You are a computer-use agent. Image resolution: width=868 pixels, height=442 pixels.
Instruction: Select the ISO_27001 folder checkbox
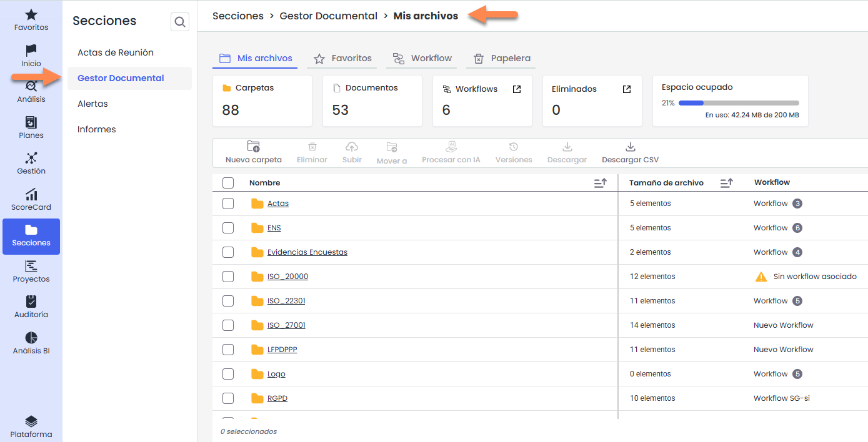coord(228,325)
